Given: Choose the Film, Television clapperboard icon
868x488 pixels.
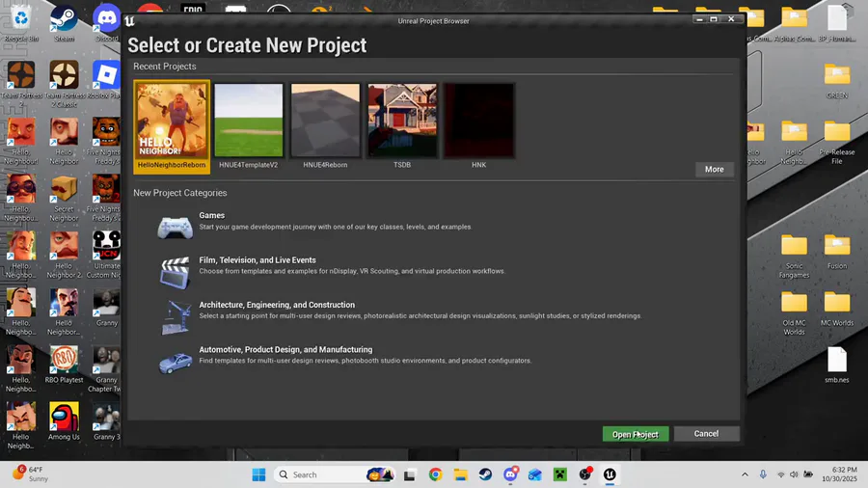Looking at the screenshot, I should click(x=175, y=272).
